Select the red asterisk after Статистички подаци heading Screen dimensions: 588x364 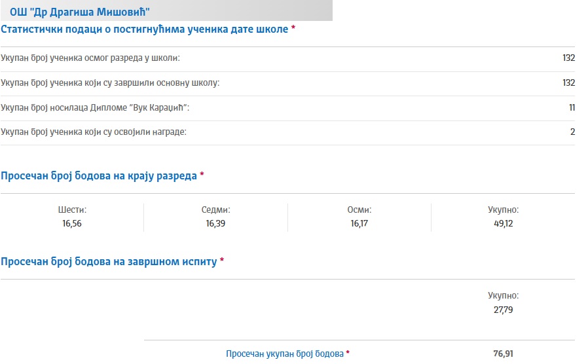tap(293, 27)
